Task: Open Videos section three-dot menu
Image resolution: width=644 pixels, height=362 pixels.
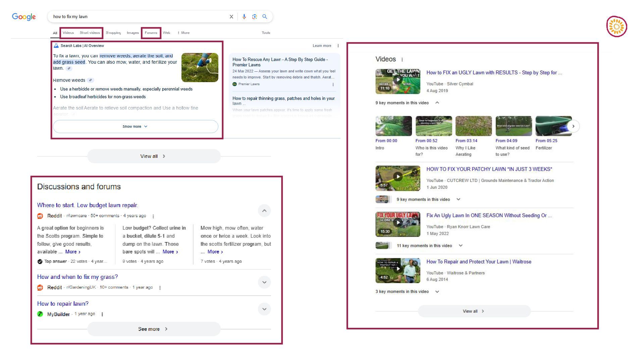Action: (x=402, y=60)
